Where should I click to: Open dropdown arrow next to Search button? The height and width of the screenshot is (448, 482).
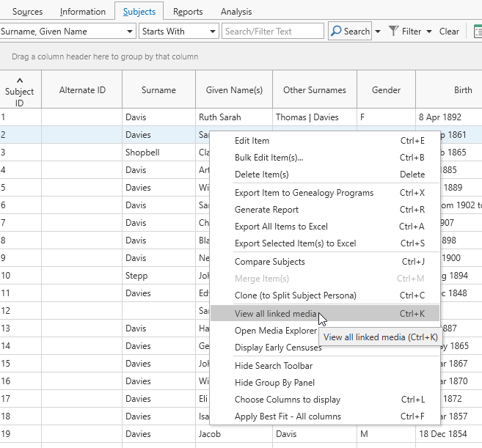coord(378,32)
